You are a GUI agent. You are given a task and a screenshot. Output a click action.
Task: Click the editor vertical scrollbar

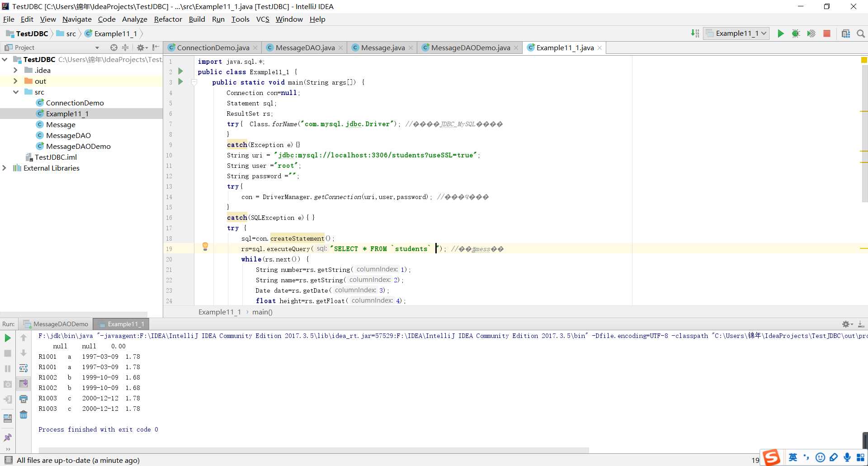864,133
